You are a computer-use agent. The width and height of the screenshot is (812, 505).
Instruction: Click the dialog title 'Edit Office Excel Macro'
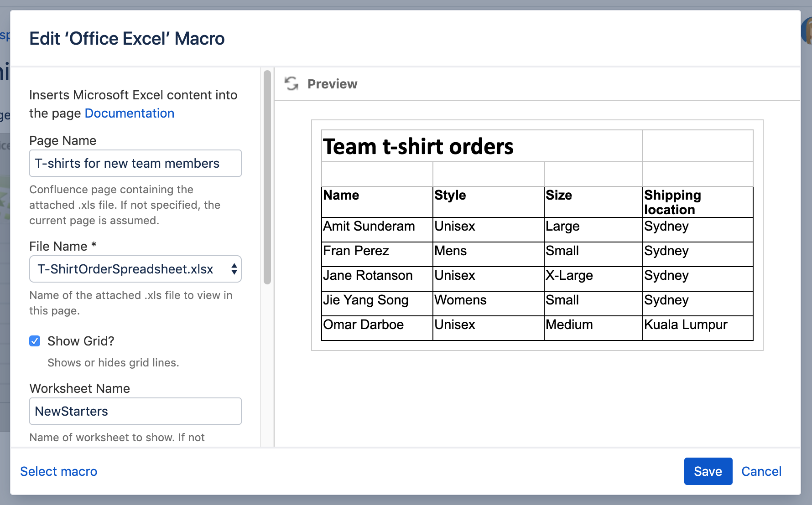[127, 39]
